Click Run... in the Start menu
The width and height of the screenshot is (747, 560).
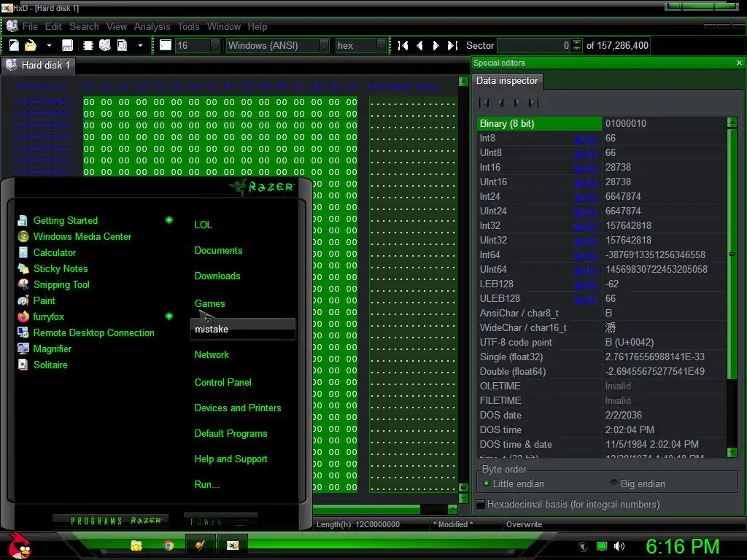206,485
